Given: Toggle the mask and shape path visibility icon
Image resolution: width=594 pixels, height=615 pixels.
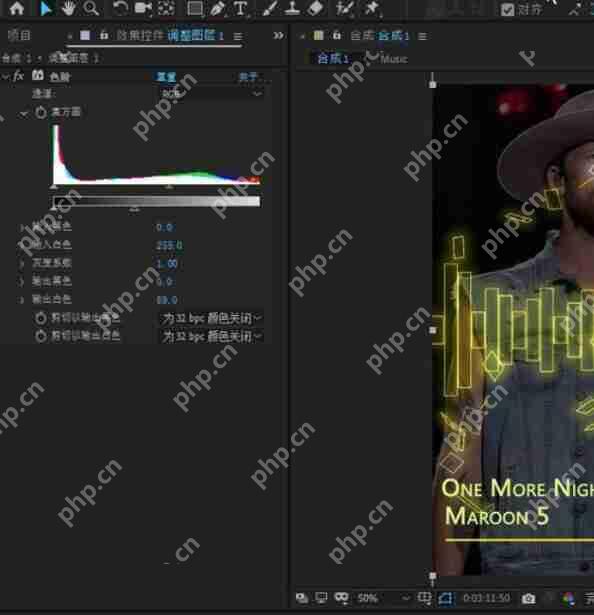Looking at the screenshot, I should (x=341, y=598).
